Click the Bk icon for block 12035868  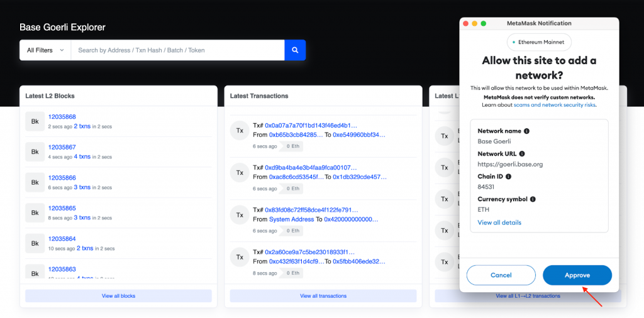pyautogui.click(x=35, y=121)
